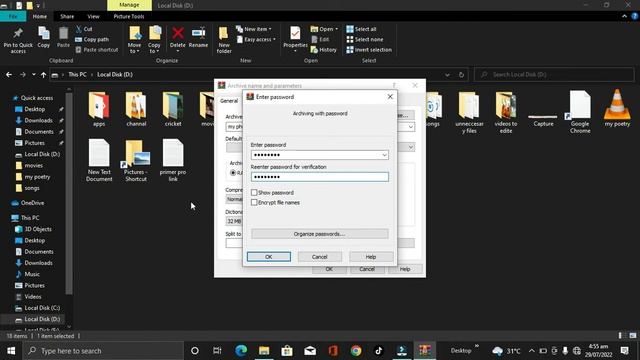
Task: Switch to the View ribbon tab
Action: (93, 16)
